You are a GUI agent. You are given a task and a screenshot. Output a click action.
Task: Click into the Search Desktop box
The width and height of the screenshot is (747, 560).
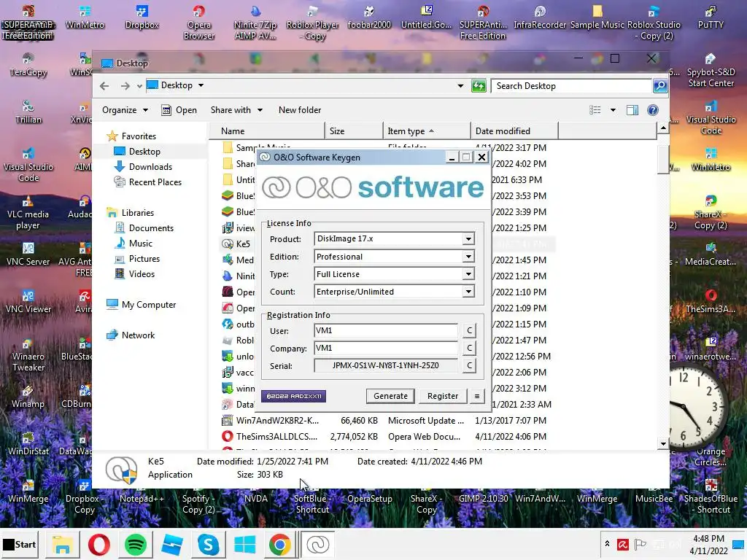coord(571,86)
